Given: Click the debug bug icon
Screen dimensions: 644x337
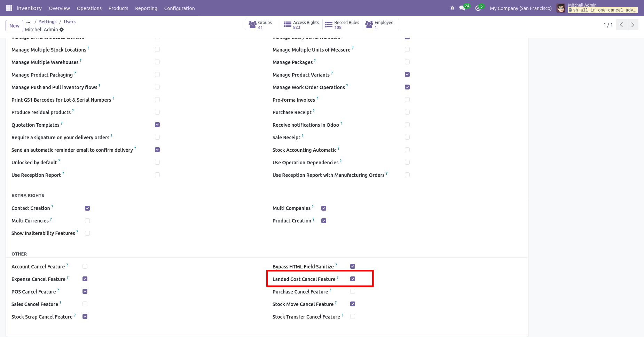Looking at the screenshot, I should 453,8.
